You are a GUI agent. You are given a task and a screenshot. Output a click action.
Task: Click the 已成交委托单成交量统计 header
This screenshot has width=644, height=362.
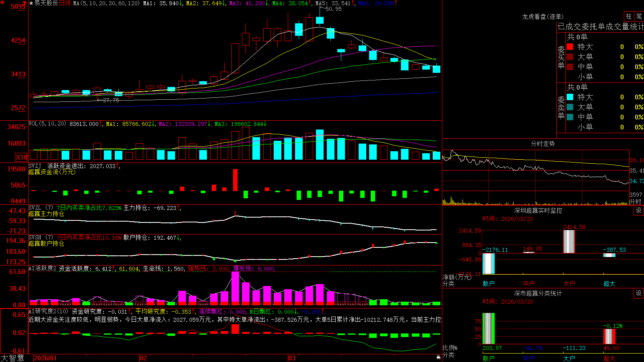click(601, 27)
